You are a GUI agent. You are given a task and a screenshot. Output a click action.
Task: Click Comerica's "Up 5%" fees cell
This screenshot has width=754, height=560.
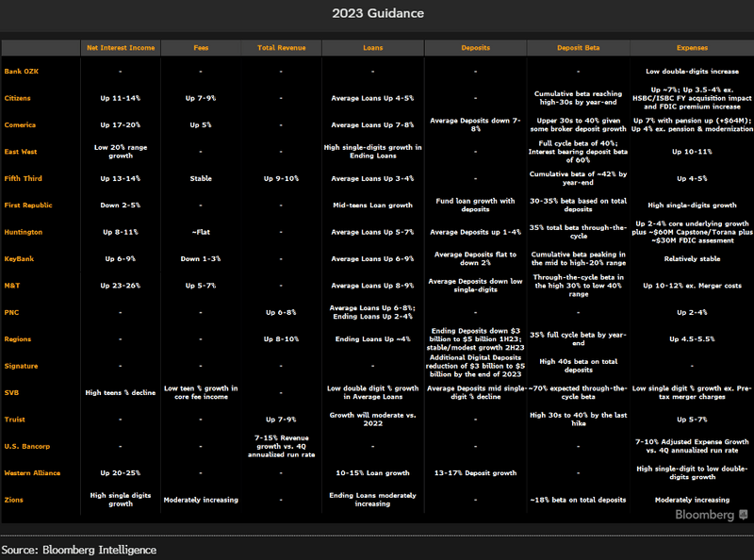(201, 125)
